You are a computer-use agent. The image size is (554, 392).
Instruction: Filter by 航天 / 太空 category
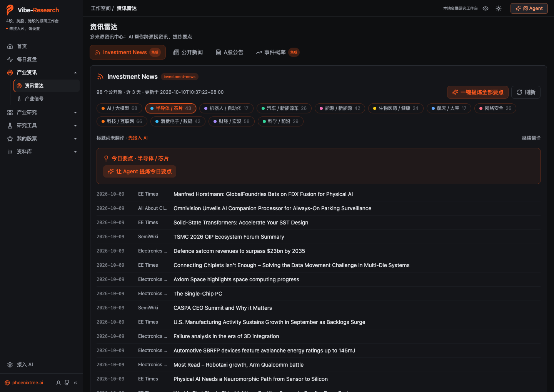pos(449,108)
